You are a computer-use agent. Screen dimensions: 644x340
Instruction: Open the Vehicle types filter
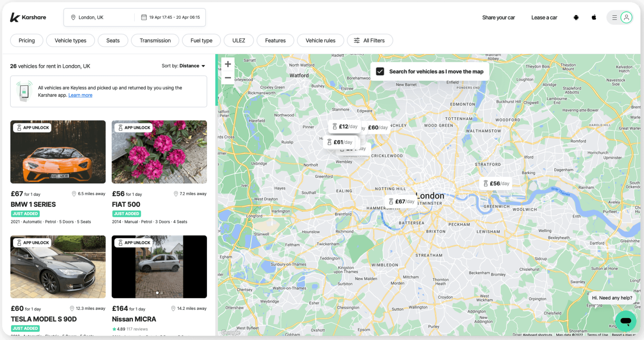(x=71, y=41)
